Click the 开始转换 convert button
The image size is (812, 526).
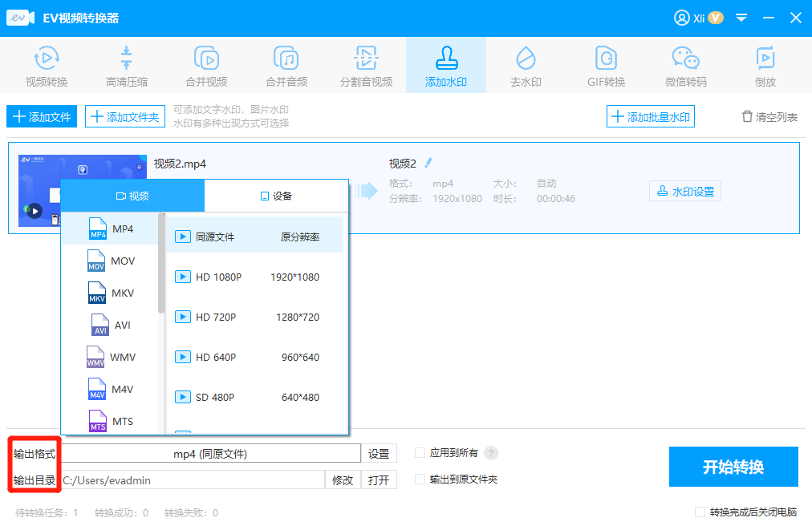click(733, 467)
